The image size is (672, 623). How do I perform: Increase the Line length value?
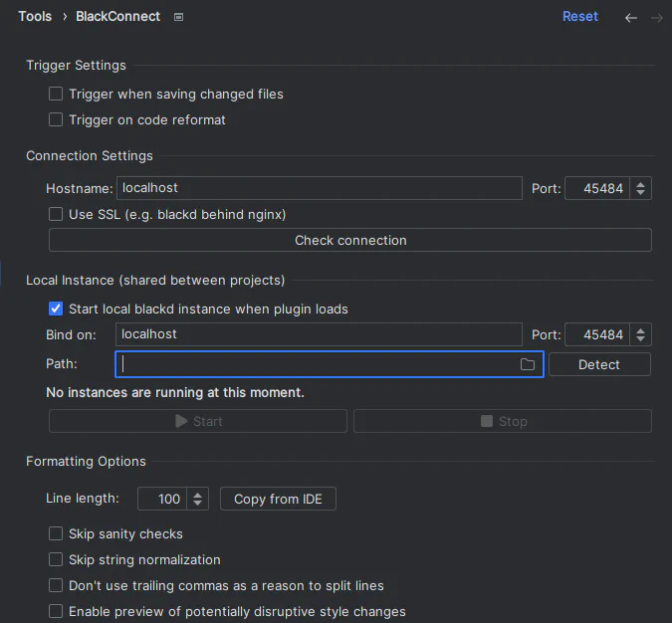click(198, 495)
